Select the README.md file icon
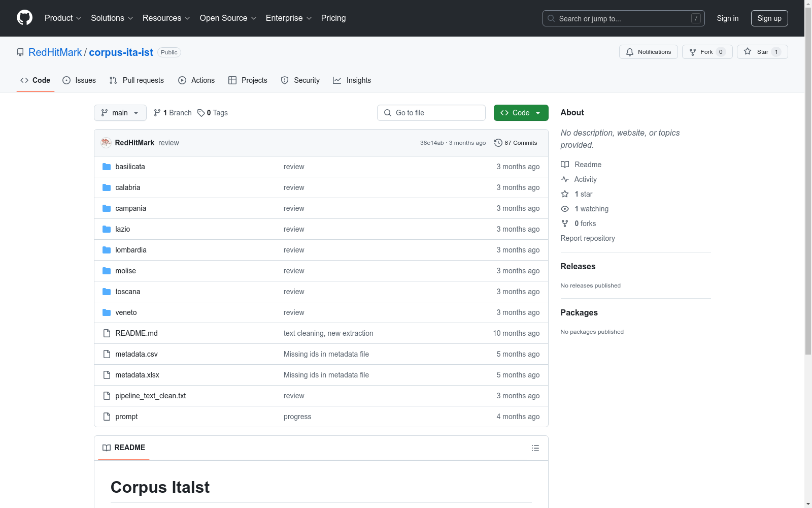 pyautogui.click(x=107, y=333)
